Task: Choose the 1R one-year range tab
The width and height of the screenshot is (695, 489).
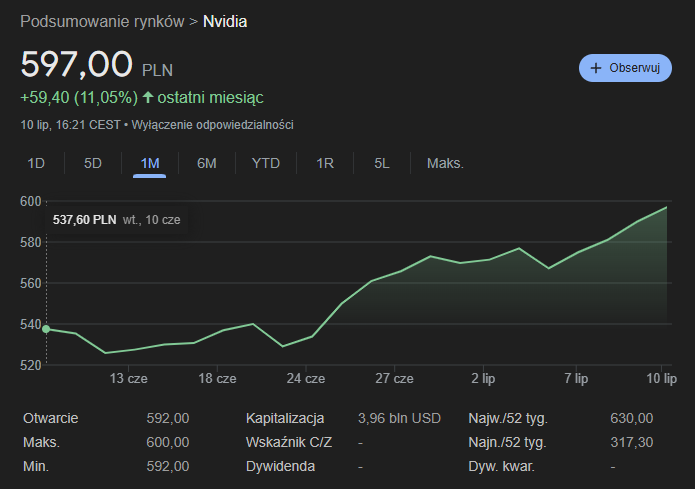Action: click(325, 163)
